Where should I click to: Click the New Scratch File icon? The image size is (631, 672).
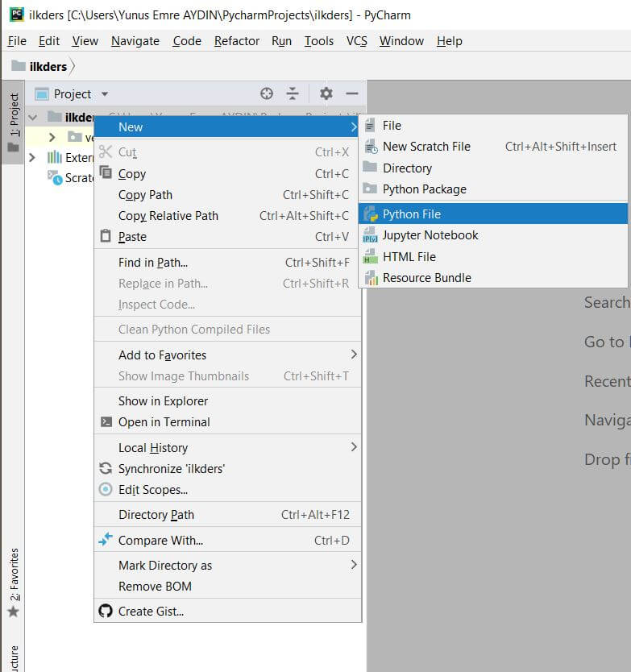click(x=371, y=146)
